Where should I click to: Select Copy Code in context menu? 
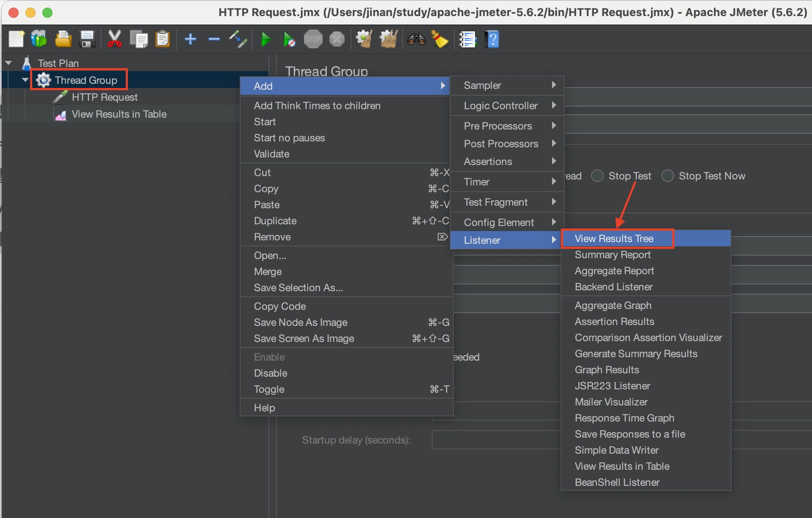(347, 306)
